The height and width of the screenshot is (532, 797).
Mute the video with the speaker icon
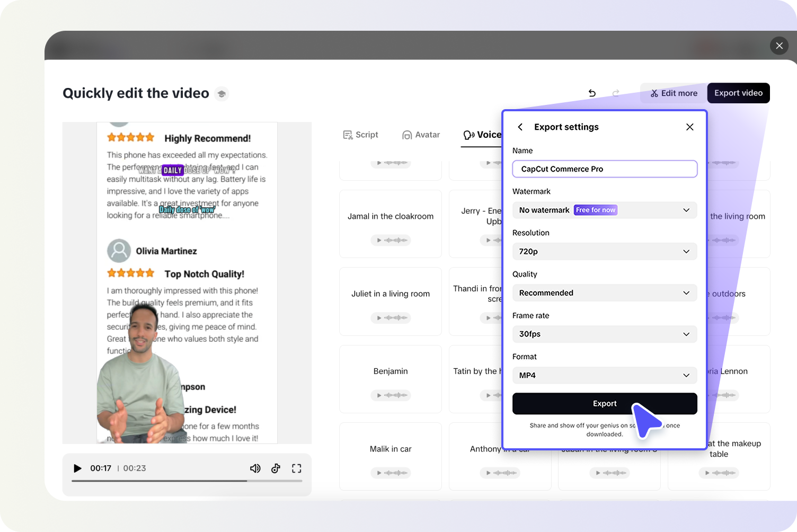(x=255, y=468)
